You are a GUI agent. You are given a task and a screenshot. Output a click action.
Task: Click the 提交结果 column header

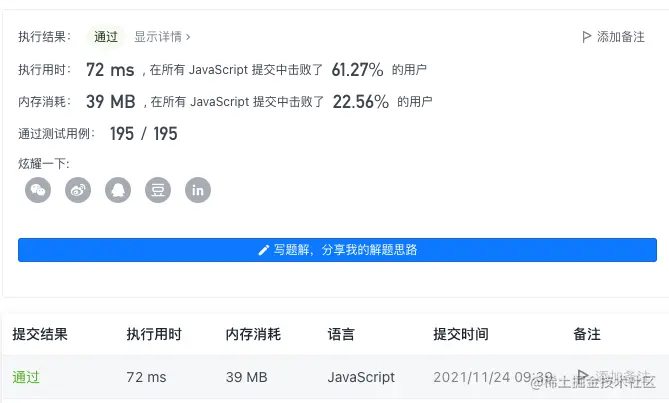(x=40, y=334)
